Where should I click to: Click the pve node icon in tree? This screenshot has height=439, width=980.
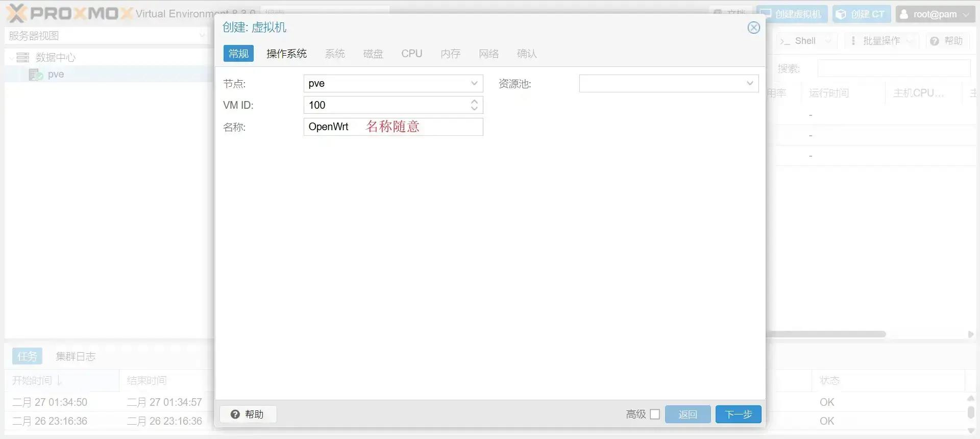click(x=36, y=75)
